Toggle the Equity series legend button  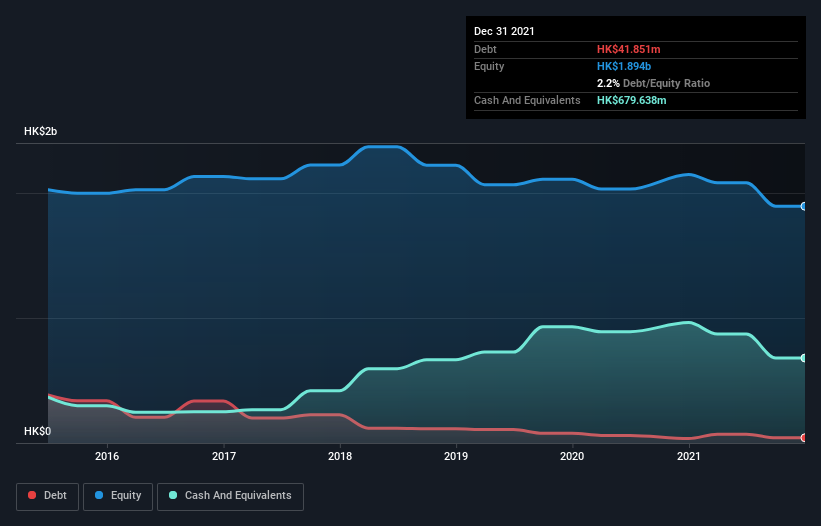[118, 496]
